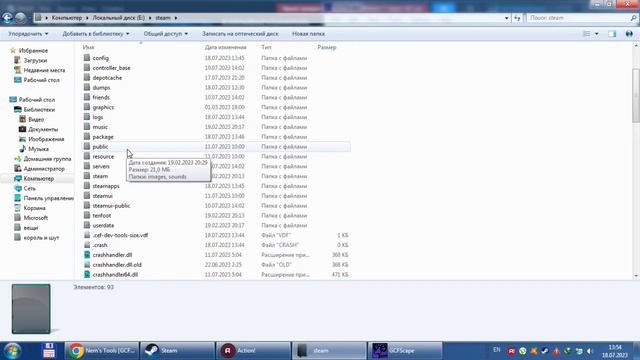Sort by the Имя column header
This screenshot has height=360, width=640.
89,47
